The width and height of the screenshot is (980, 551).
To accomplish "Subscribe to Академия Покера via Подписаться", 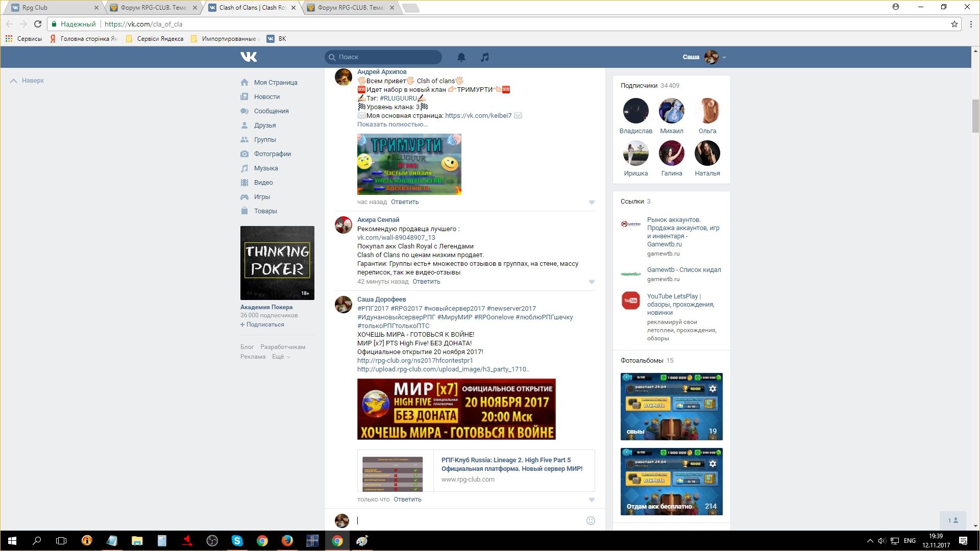I will pos(262,324).
